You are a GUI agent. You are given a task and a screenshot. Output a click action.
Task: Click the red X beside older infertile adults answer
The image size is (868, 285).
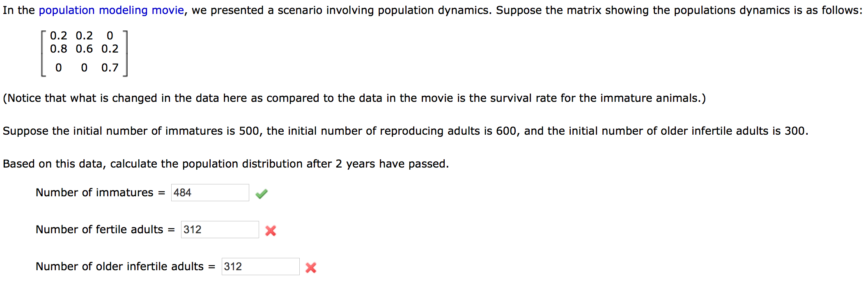[x=310, y=267]
